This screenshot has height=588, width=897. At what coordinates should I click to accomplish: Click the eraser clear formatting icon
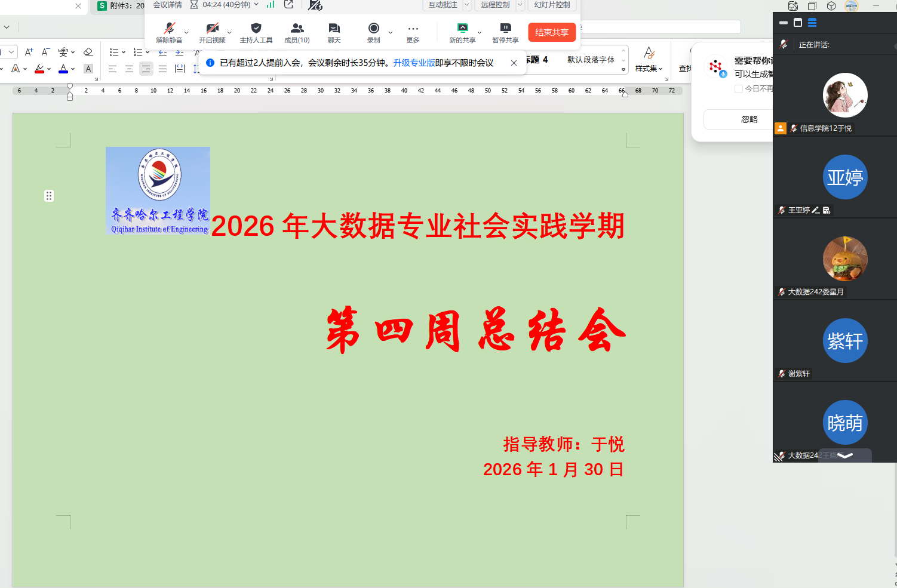pos(88,52)
